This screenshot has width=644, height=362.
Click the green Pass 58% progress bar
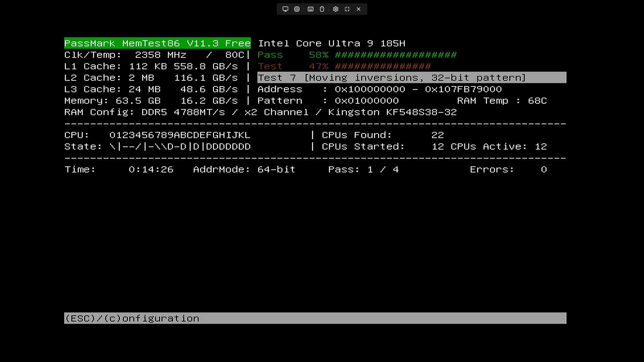click(395, 55)
